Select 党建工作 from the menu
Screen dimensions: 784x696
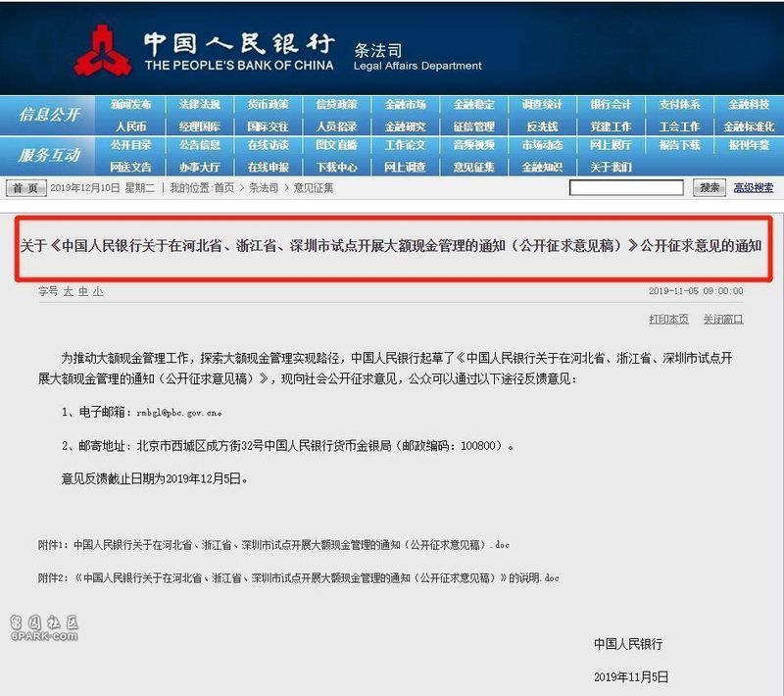(611, 126)
